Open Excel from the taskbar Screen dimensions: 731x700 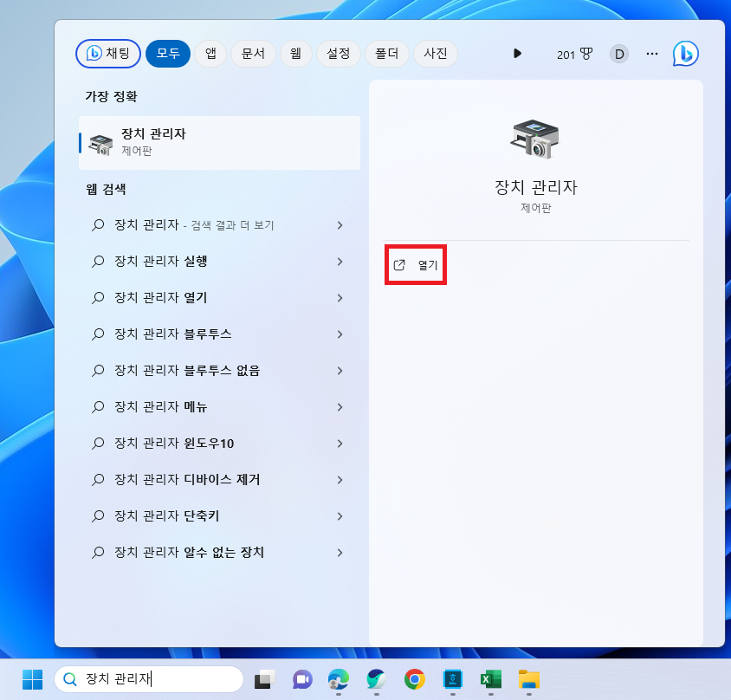(489, 679)
